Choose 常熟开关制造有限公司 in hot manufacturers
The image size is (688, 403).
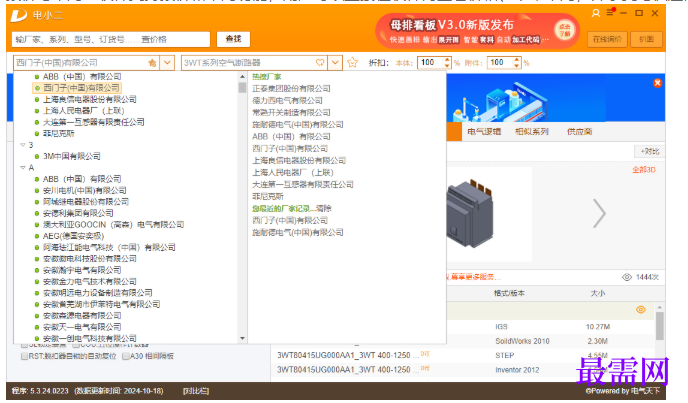click(291, 112)
